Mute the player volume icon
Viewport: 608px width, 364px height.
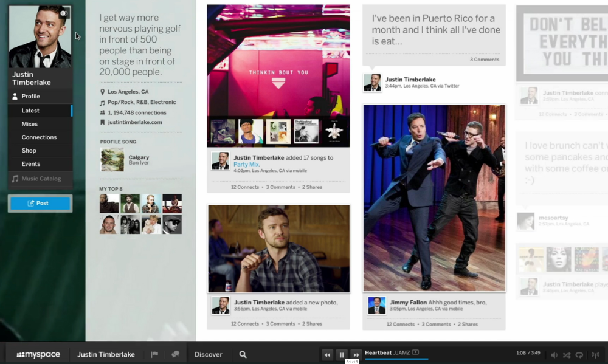[x=554, y=355]
